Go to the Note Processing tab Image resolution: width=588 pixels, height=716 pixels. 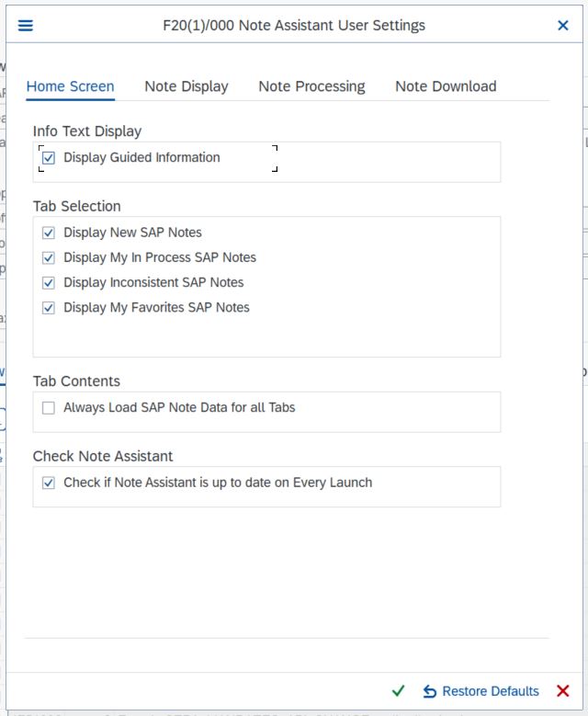click(311, 86)
